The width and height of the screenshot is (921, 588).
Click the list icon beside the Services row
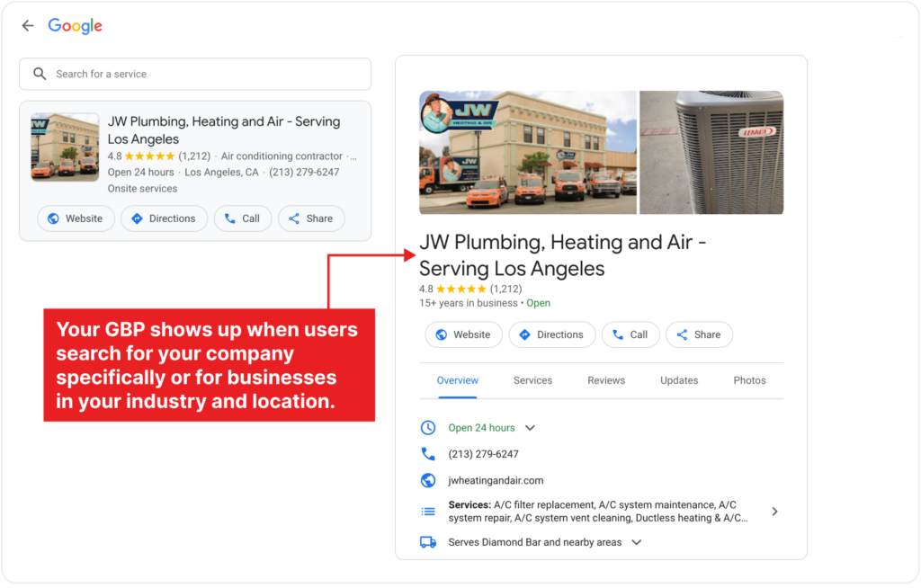pyautogui.click(x=429, y=510)
